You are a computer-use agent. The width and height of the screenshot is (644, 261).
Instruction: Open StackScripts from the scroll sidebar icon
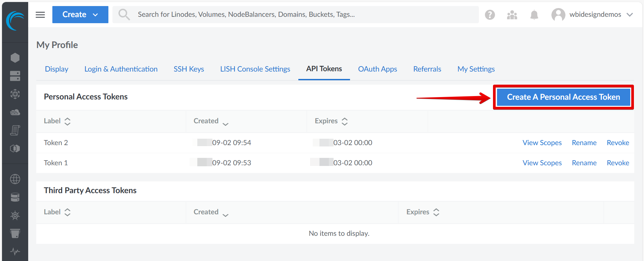pyautogui.click(x=15, y=130)
